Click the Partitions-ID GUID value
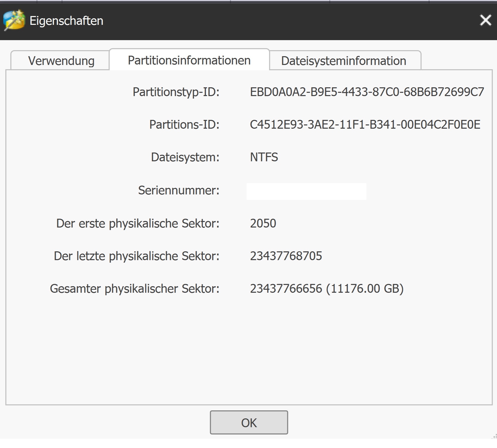 [x=365, y=124]
